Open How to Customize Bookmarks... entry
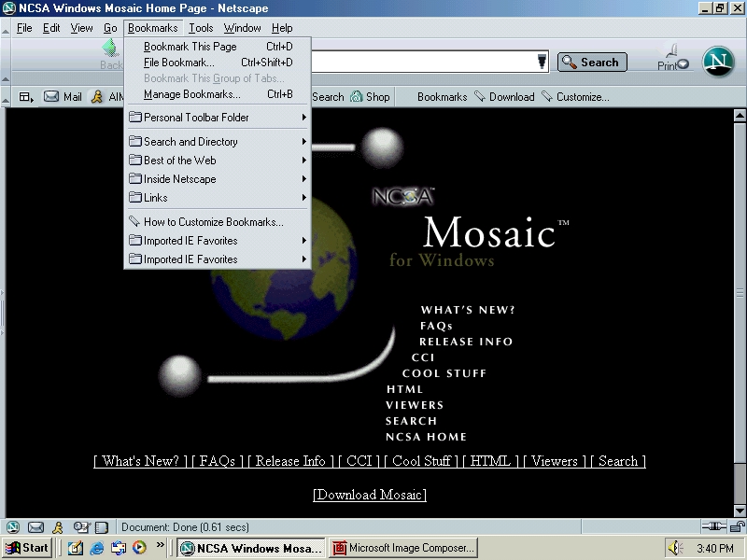 click(x=218, y=222)
